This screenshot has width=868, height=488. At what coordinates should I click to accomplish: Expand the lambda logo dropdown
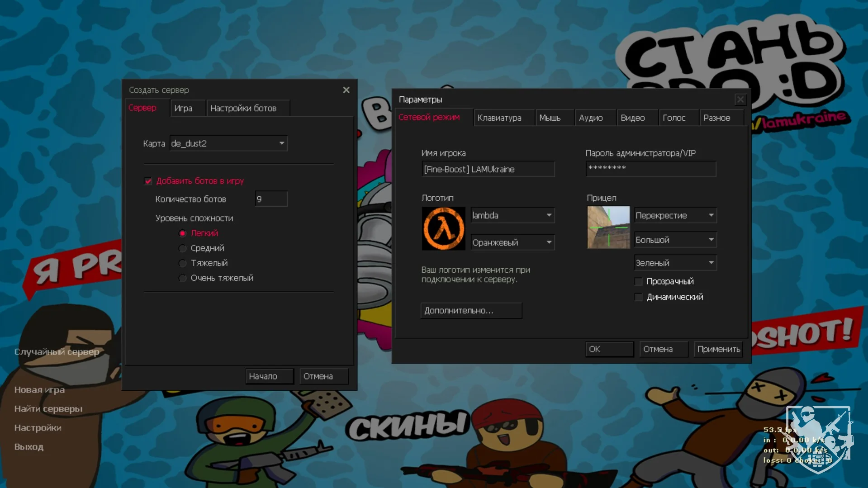pos(549,215)
